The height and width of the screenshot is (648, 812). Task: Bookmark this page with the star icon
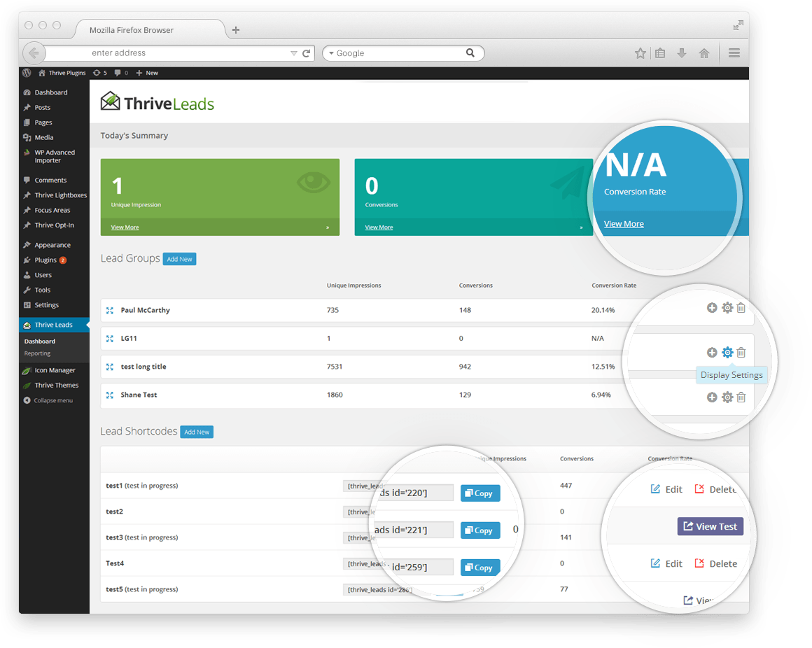640,52
